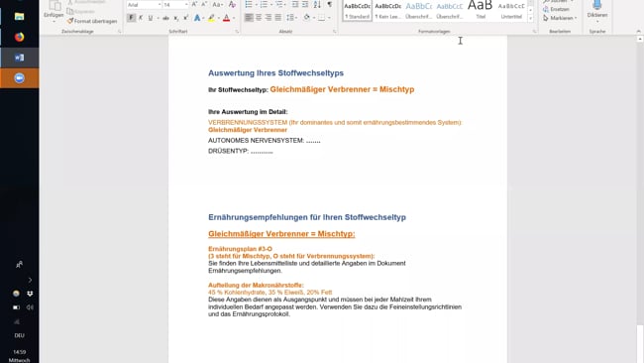
Task: Apply the Titel style
Action: click(481, 11)
